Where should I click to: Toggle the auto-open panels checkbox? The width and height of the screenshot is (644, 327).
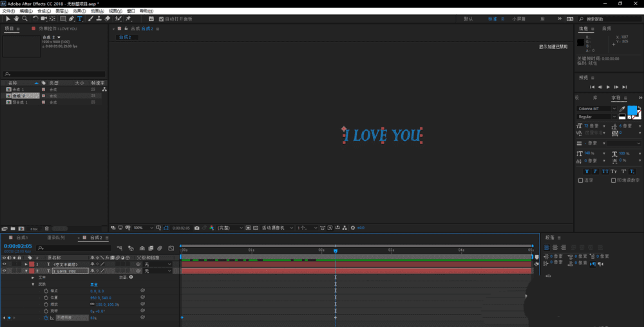(x=161, y=19)
